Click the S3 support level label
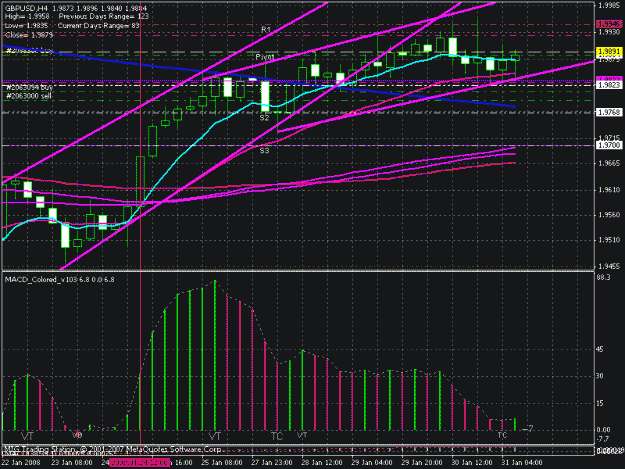 click(x=264, y=151)
